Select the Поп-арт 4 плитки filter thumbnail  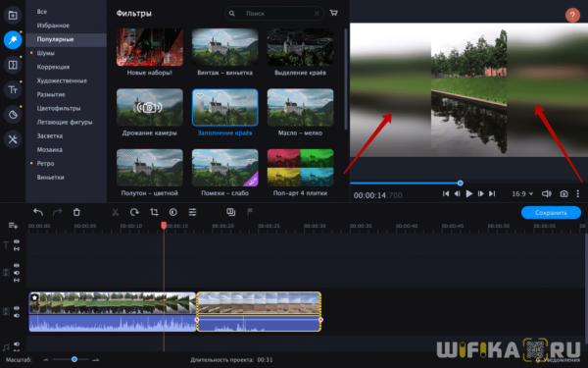301,168
